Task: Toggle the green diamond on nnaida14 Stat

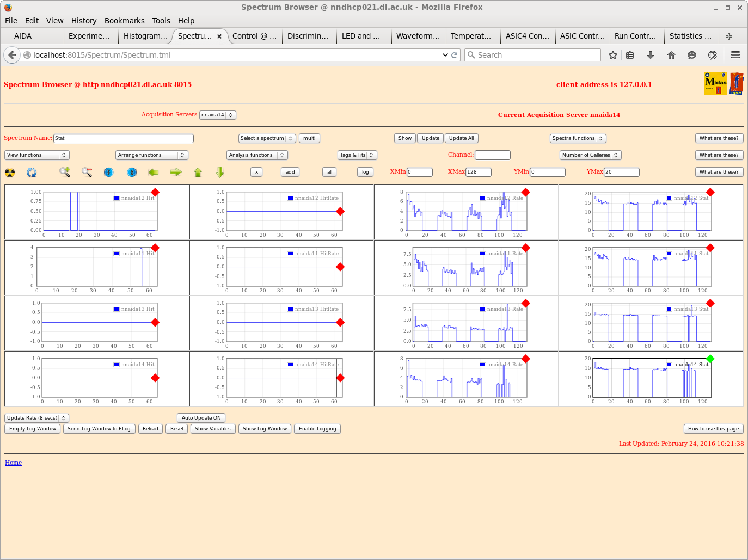Action: click(x=710, y=359)
